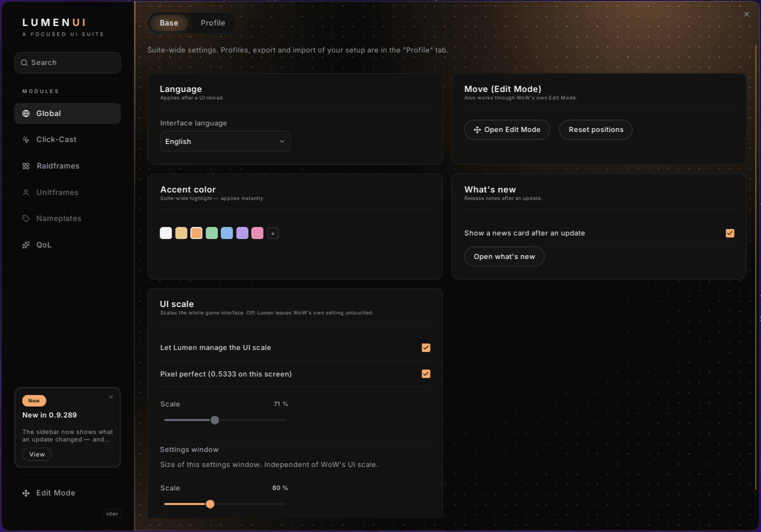This screenshot has width=761, height=532.
Task: Click the "MODULES" sidebar section label
Action: 40,91
